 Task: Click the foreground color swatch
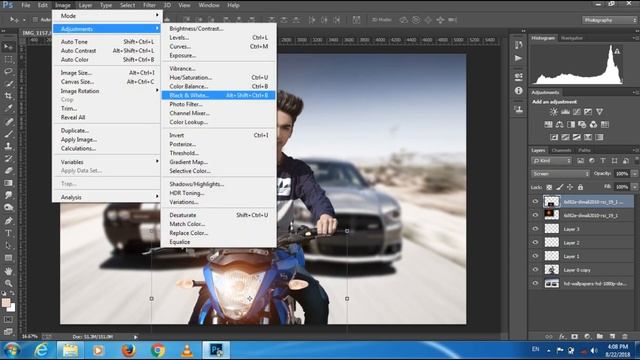[6, 302]
